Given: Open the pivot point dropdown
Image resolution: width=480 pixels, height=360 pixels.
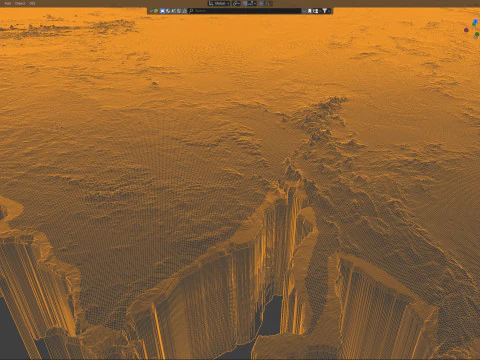Looking at the screenshot, I should click(236, 3).
